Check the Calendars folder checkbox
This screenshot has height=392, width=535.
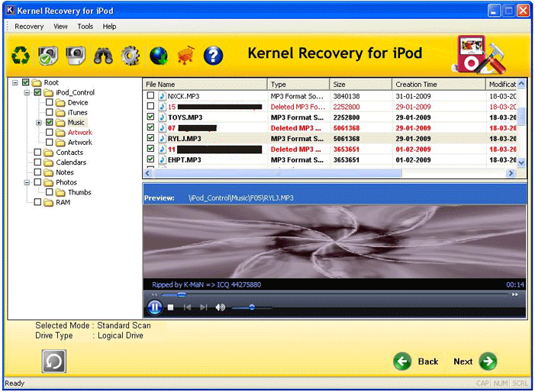37,162
